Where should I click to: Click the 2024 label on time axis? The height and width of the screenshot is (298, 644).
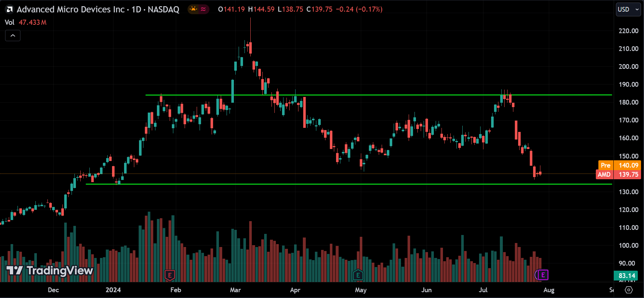[x=113, y=290]
